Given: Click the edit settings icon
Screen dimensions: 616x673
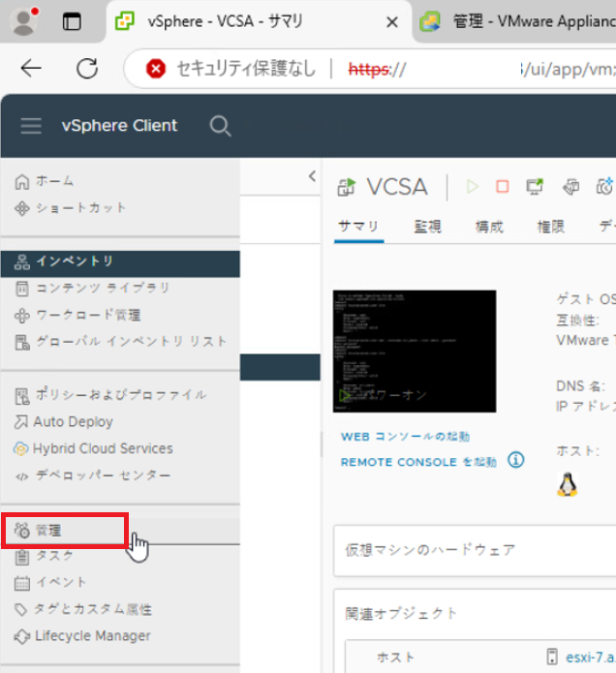Looking at the screenshot, I should pos(570,187).
